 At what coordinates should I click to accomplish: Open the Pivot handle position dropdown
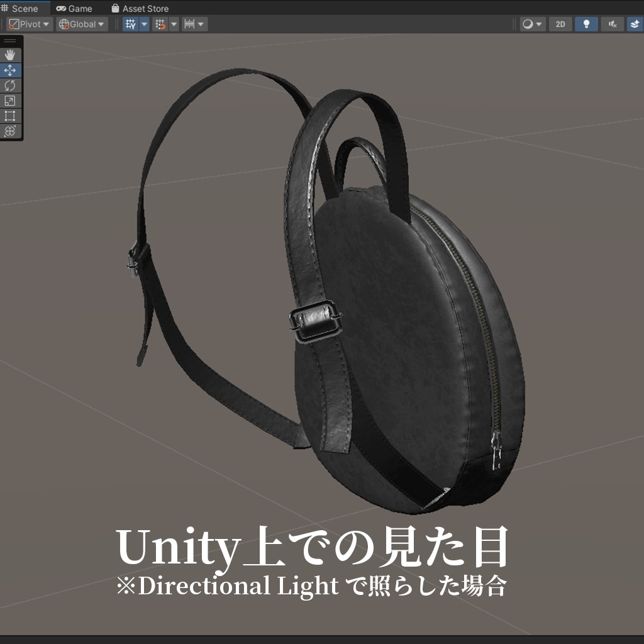pyautogui.click(x=29, y=25)
